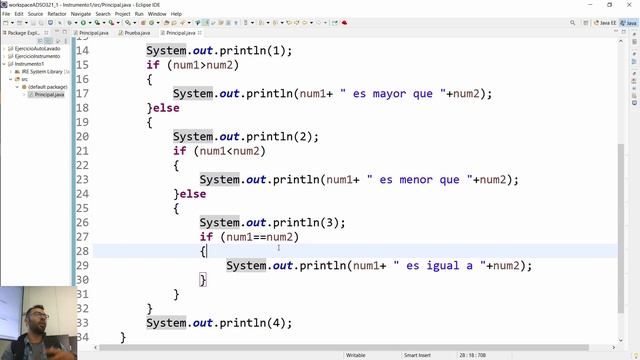
Task: Click the editor vertical scrollbar thumb
Action: [x=621, y=229]
